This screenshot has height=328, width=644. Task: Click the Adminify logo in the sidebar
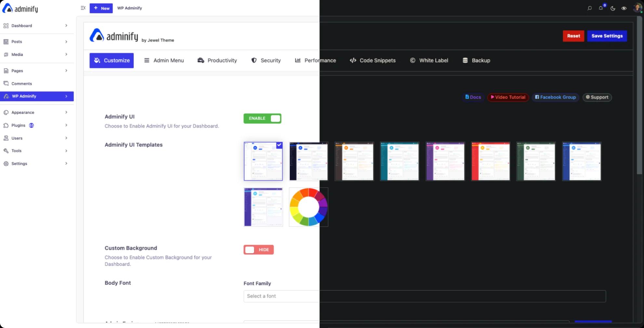click(x=20, y=8)
